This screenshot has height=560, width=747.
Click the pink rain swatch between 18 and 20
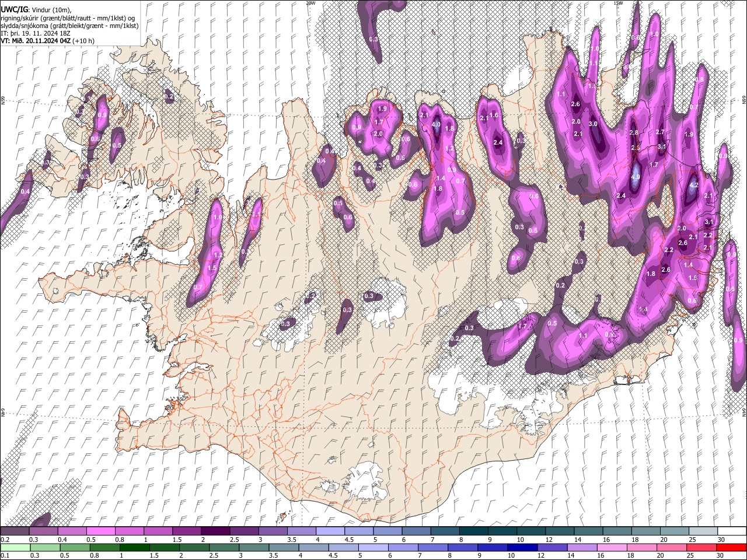coord(641,547)
